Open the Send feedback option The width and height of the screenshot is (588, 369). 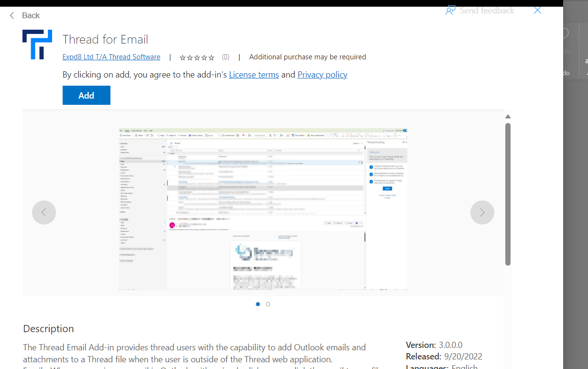coord(480,11)
